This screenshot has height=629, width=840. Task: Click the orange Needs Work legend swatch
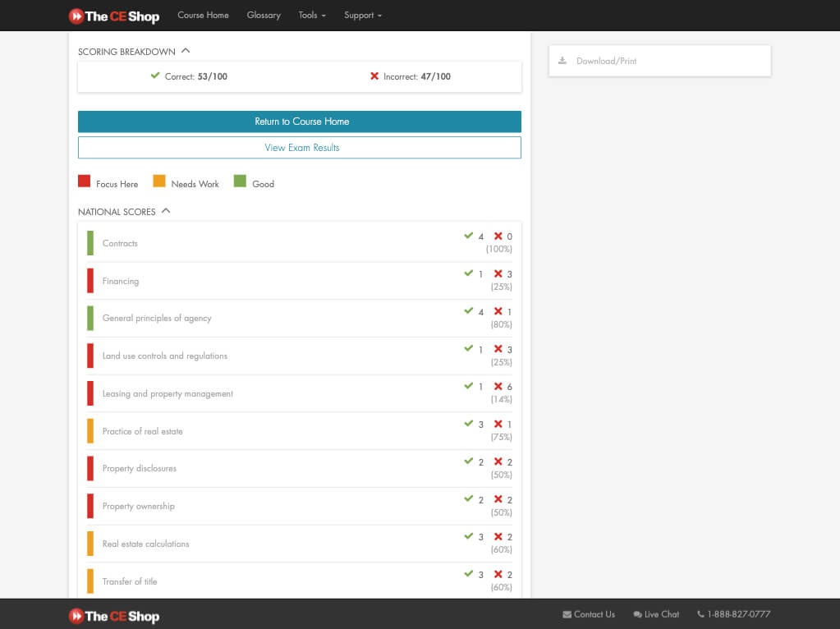(159, 181)
